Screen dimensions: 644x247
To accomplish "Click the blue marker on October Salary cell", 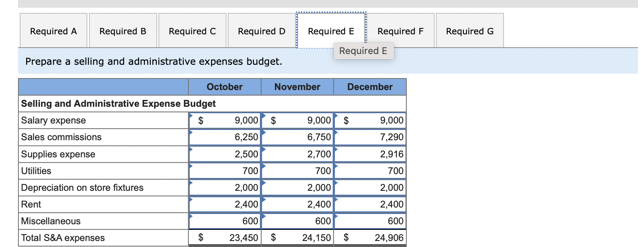I will point(191,116).
